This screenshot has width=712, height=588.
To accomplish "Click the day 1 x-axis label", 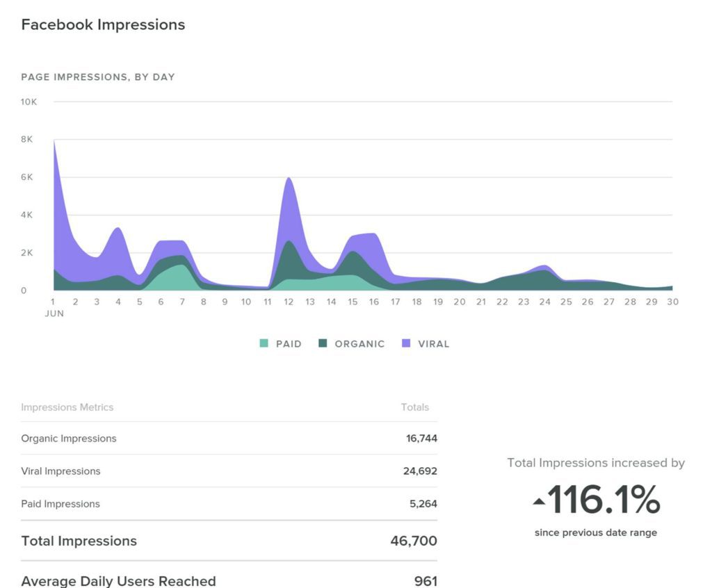I will point(53,302).
